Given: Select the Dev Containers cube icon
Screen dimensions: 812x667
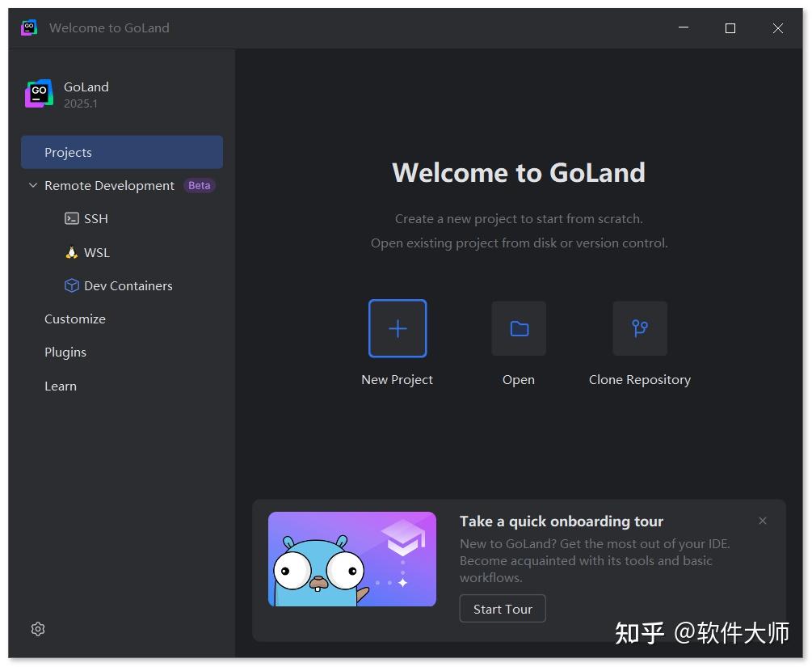Looking at the screenshot, I should coord(71,285).
